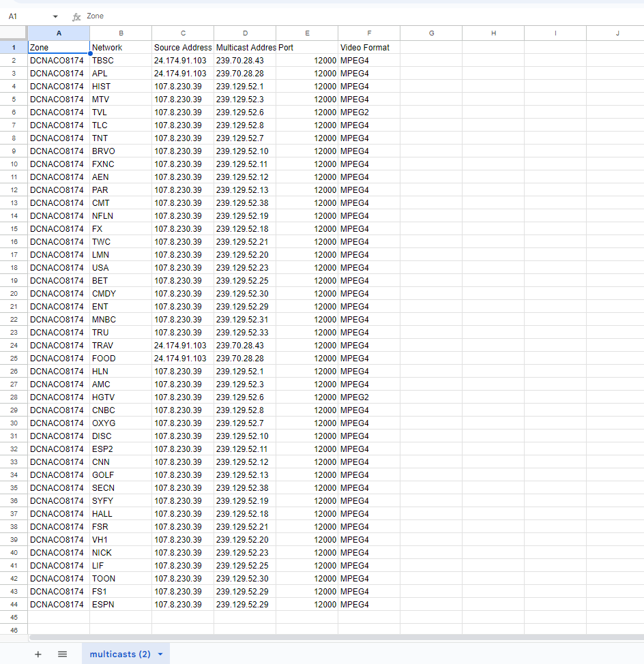Add a new sheet with the plus icon
Viewport: 644px width, 664px height.
(x=38, y=654)
